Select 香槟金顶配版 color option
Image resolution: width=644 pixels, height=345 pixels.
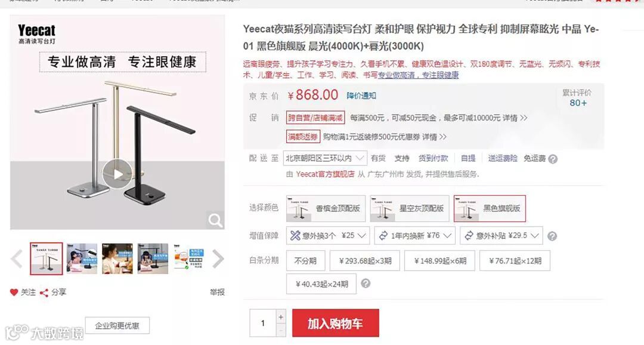(x=326, y=208)
